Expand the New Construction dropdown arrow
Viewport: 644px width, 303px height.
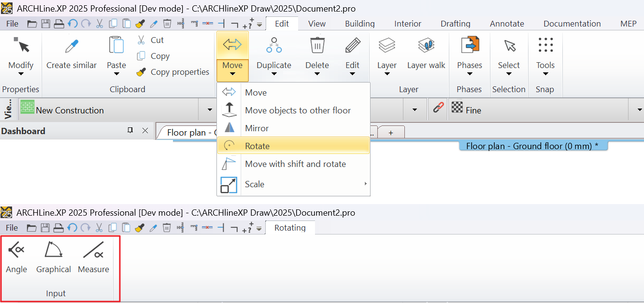[210, 110]
